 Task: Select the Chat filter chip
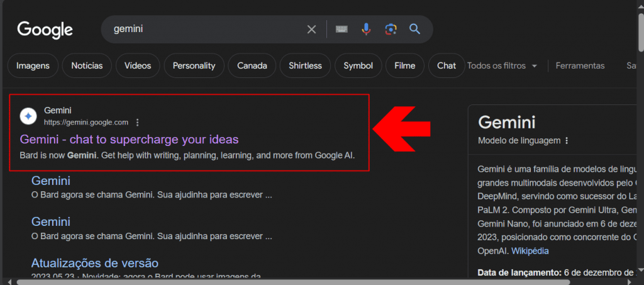click(447, 65)
